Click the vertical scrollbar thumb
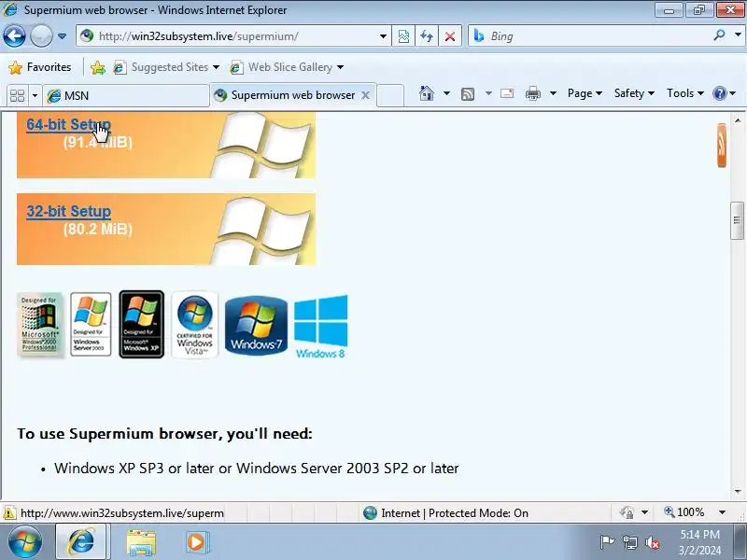Image resolution: width=747 pixels, height=560 pixels. pyautogui.click(x=738, y=220)
